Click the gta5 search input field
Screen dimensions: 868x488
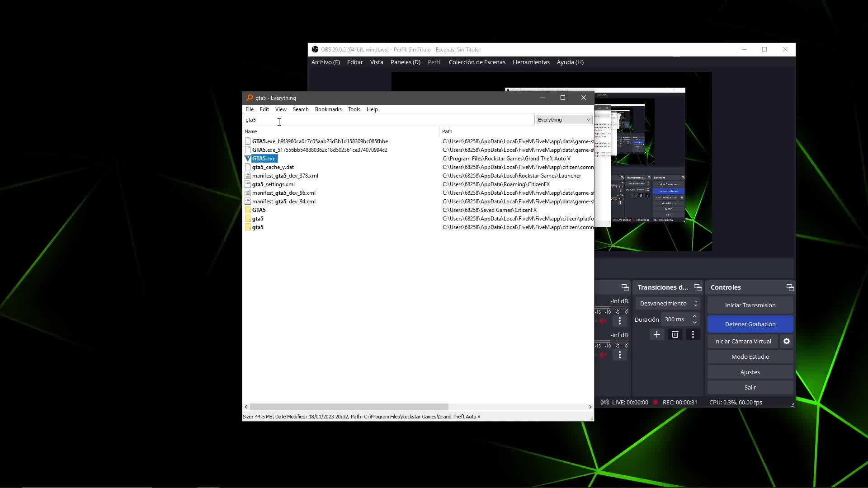[389, 120]
